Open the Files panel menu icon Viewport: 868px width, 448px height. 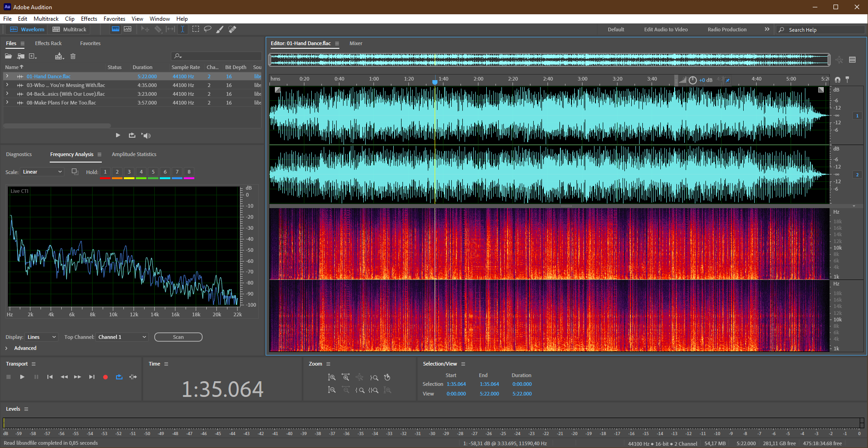click(22, 43)
